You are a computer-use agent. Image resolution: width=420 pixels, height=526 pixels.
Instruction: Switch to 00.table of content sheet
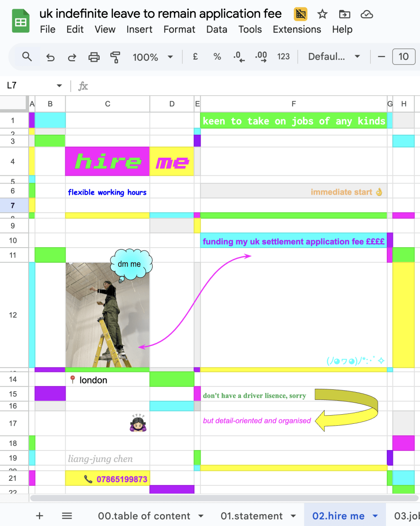click(x=144, y=516)
